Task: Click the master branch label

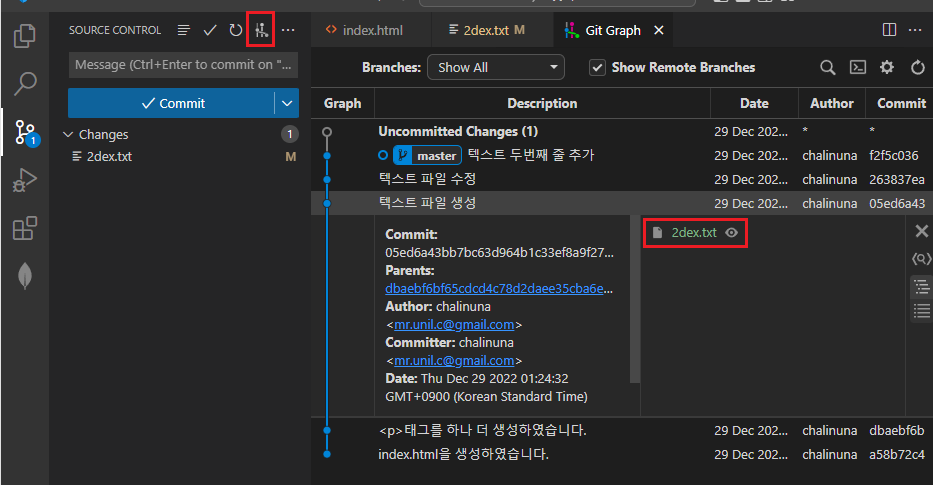Action: point(427,155)
